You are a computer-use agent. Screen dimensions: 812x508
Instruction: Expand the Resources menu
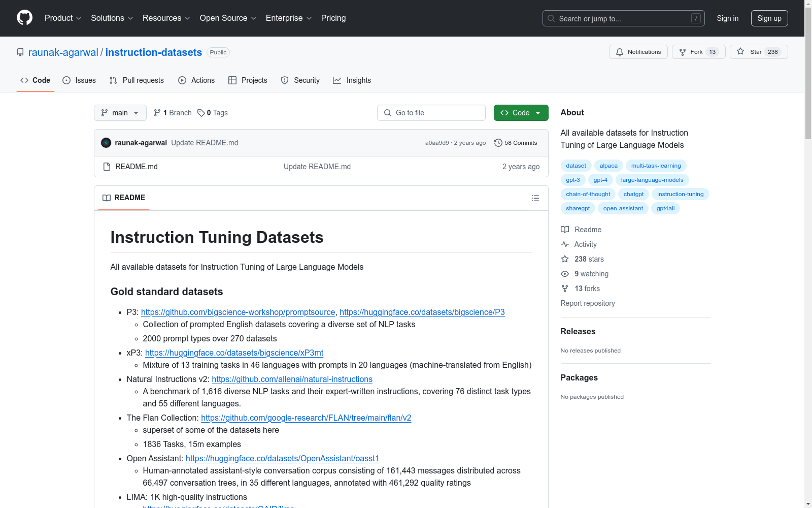pos(166,18)
